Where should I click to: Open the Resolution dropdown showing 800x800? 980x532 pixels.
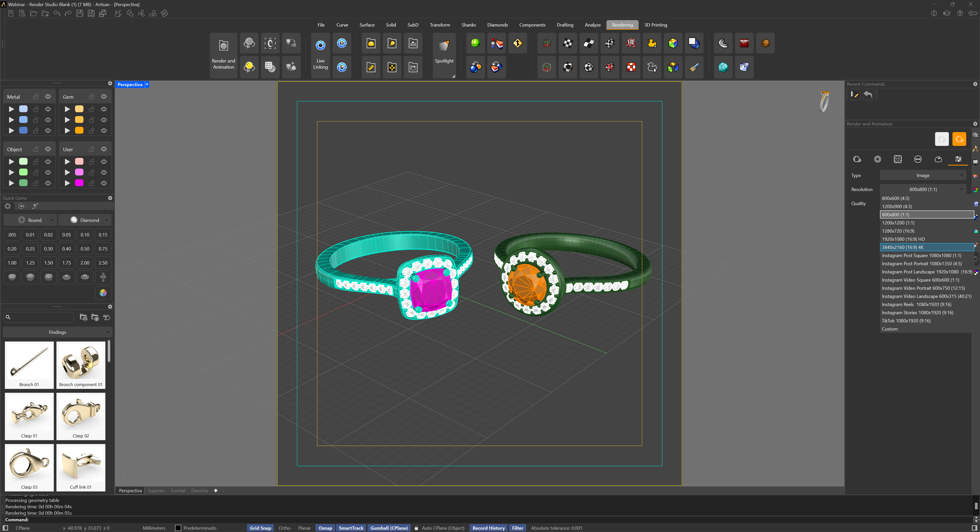coord(923,189)
